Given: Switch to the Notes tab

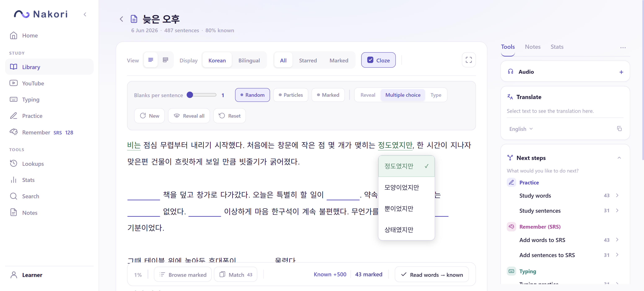Looking at the screenshot, I should (532, 47).
